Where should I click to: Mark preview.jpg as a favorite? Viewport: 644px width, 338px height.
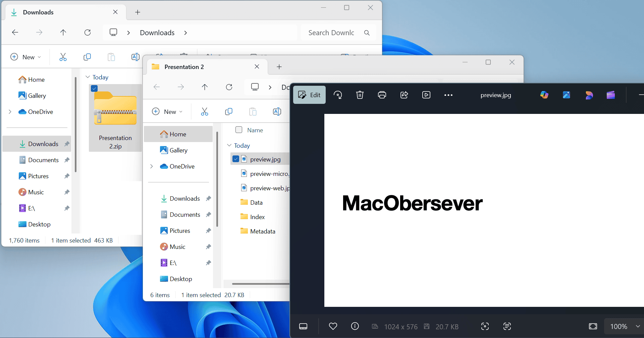(333, 327)
